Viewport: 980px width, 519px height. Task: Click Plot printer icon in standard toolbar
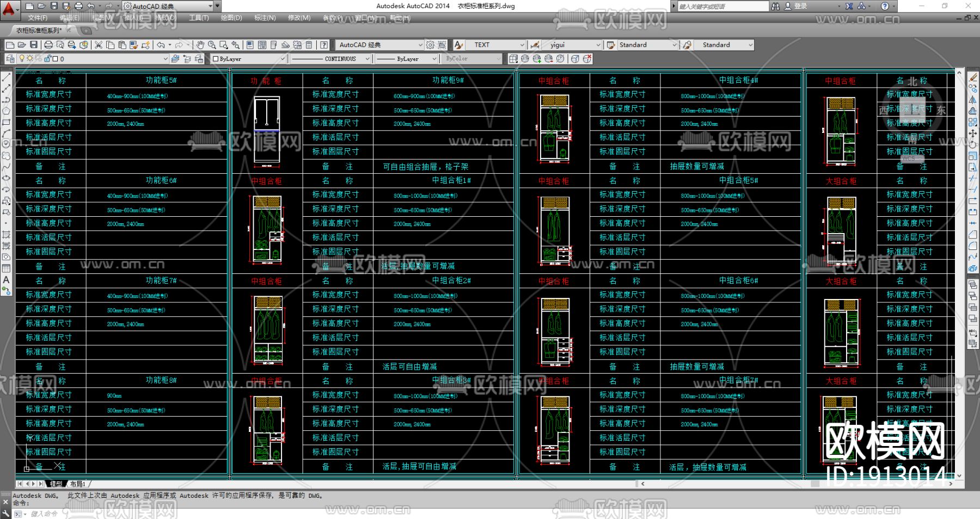click(x=48, y=45)
